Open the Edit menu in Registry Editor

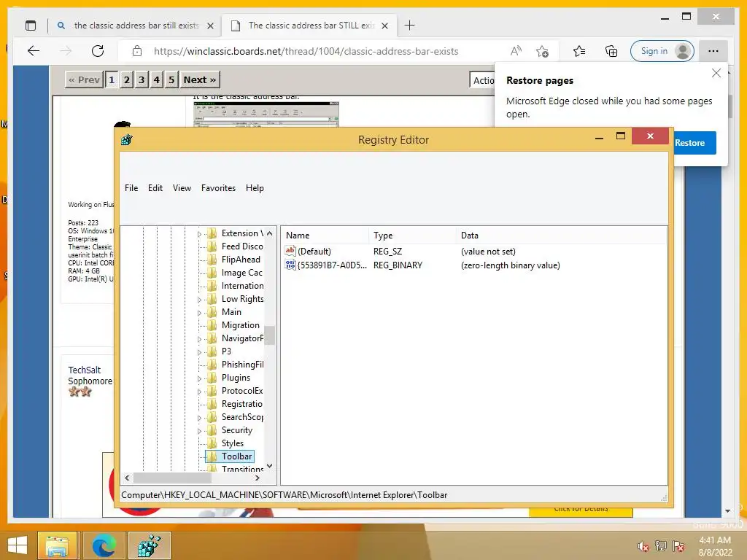155,188
